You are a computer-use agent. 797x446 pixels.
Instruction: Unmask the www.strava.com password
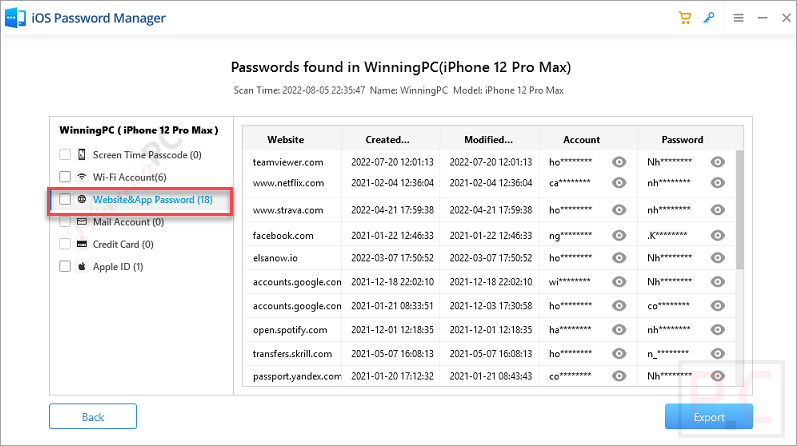point(718,210)
